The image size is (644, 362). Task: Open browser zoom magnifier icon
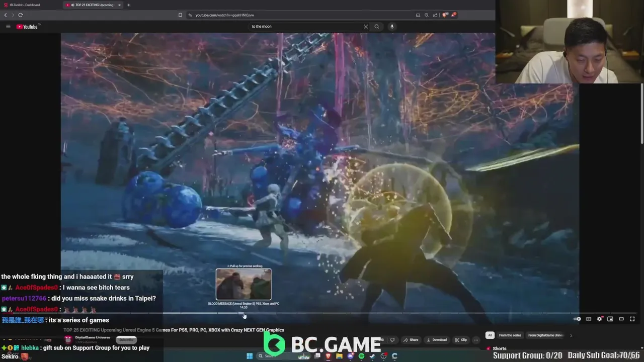(x=427, y=15)
